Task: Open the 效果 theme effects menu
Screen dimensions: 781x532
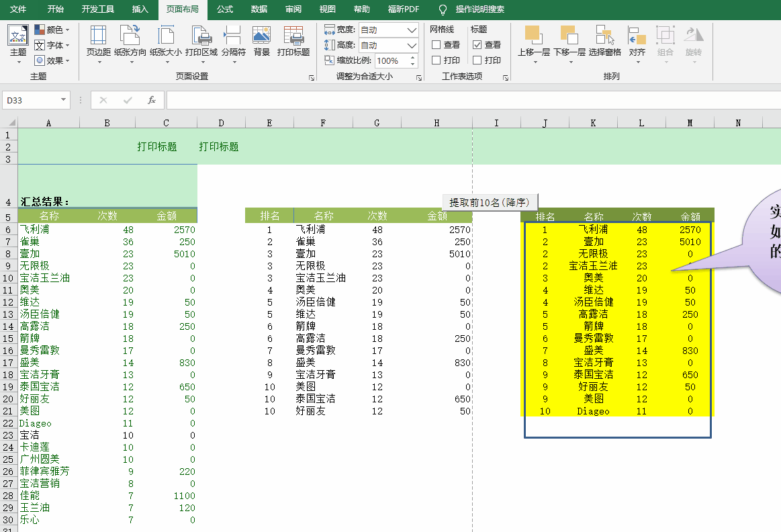Action: click(52, 60)
